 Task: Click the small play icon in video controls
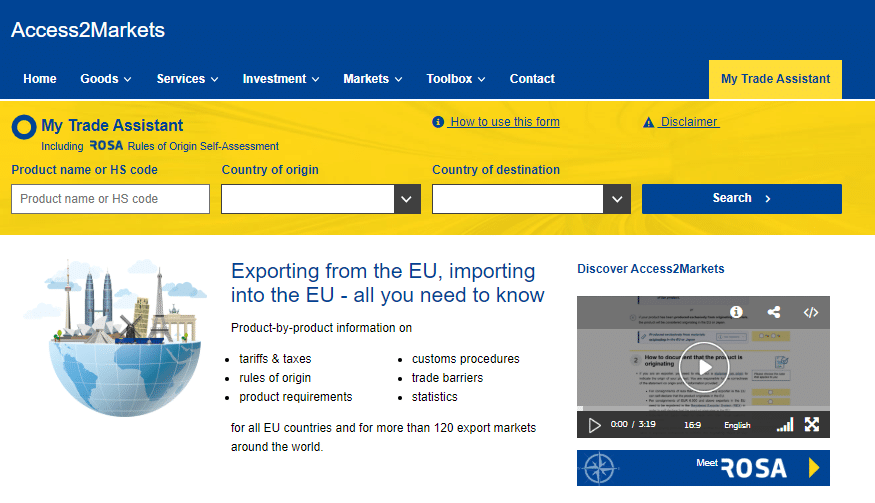tap(595, 425)
